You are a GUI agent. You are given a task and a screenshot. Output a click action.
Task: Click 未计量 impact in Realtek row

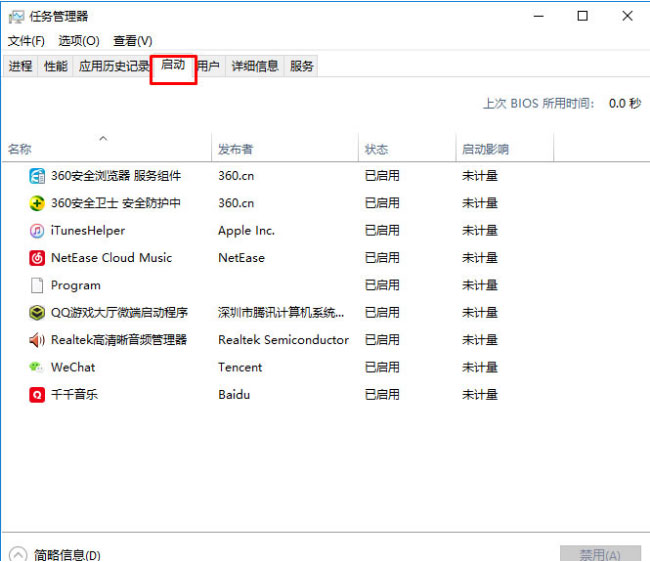(480, 340)
